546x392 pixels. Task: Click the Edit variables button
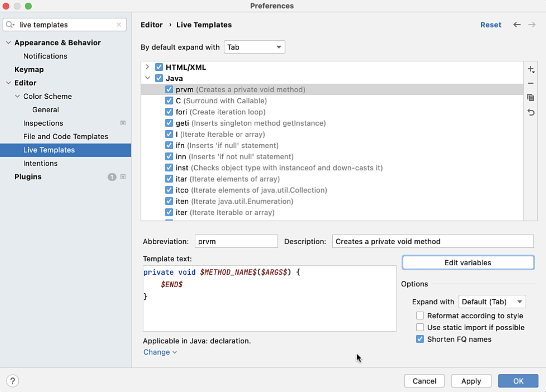click(x=468, y=262)
